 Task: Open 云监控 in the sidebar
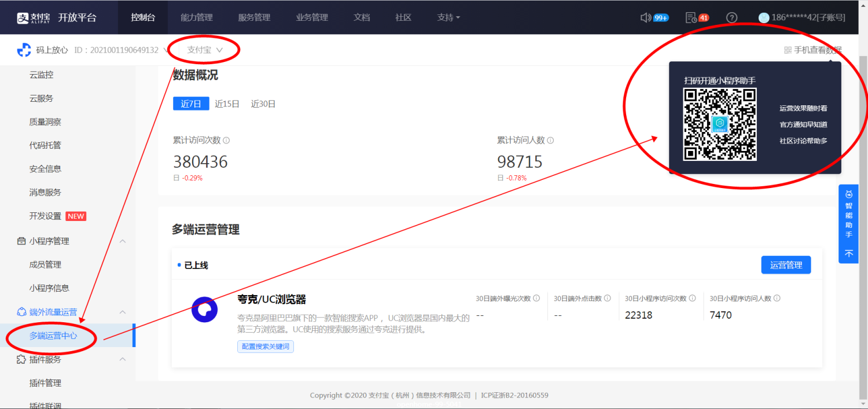pyautogui.click(x=41, y=75)
